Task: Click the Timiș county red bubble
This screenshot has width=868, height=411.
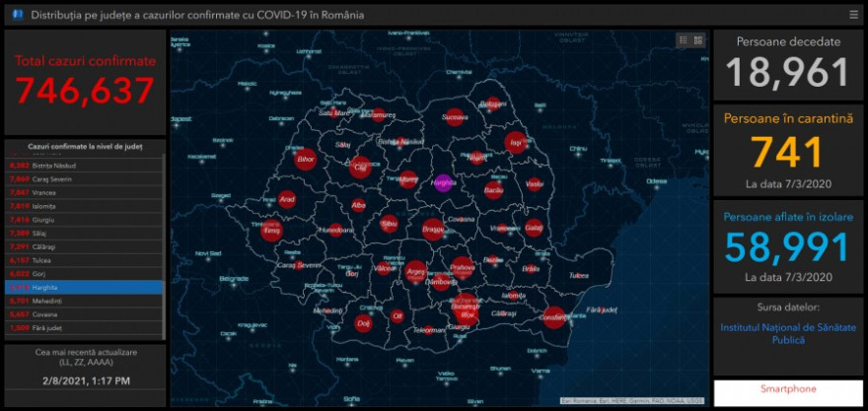Action: (272, 230)
